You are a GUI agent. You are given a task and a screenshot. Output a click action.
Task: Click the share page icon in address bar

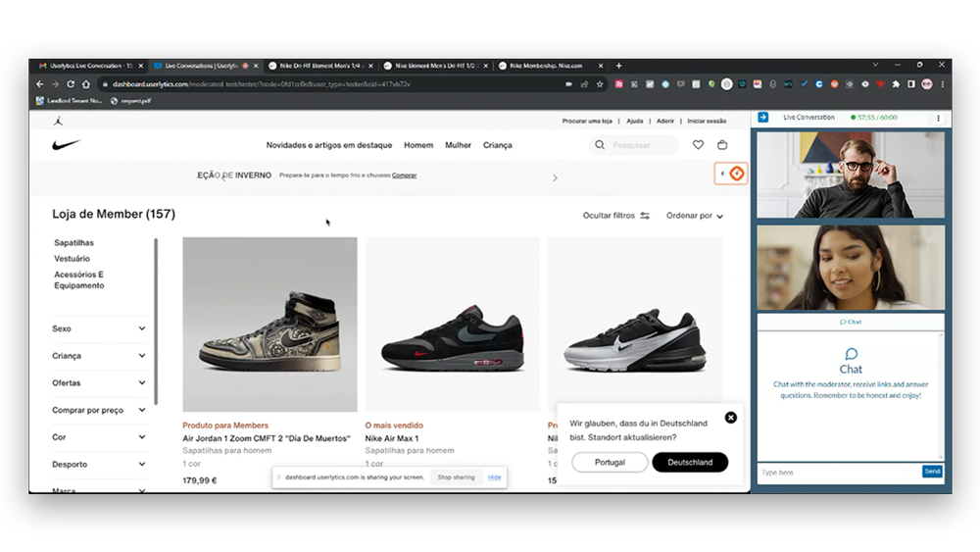point(584,83)
